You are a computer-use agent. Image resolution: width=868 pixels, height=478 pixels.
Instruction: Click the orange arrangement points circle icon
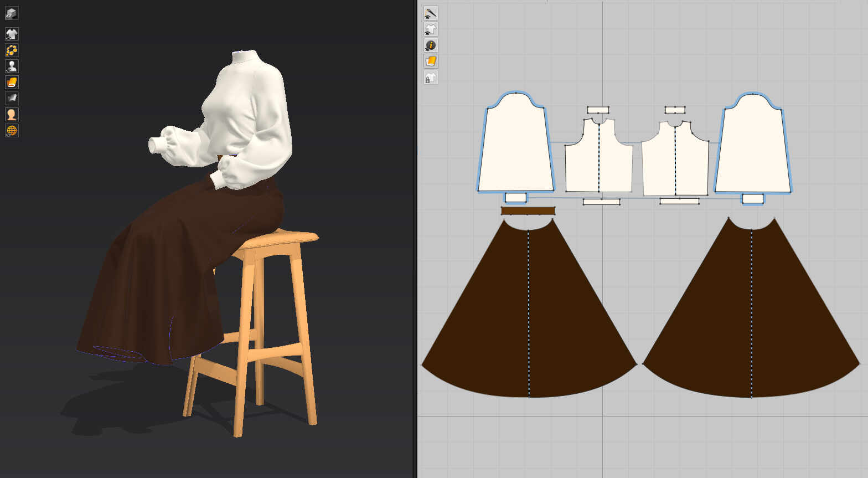(12, 50)
